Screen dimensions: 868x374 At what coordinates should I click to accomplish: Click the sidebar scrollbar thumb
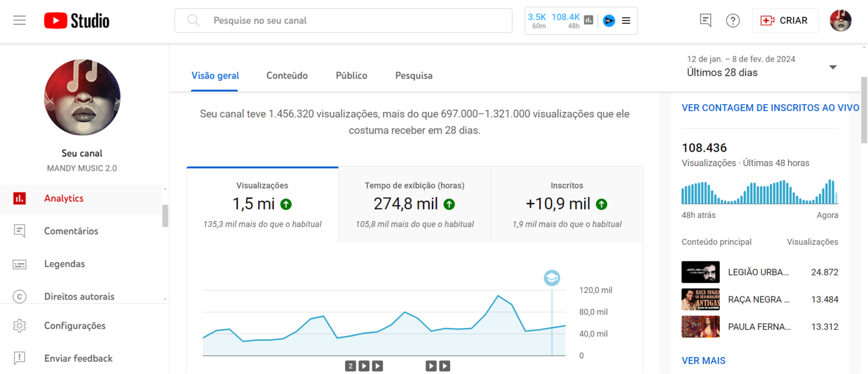165,215
